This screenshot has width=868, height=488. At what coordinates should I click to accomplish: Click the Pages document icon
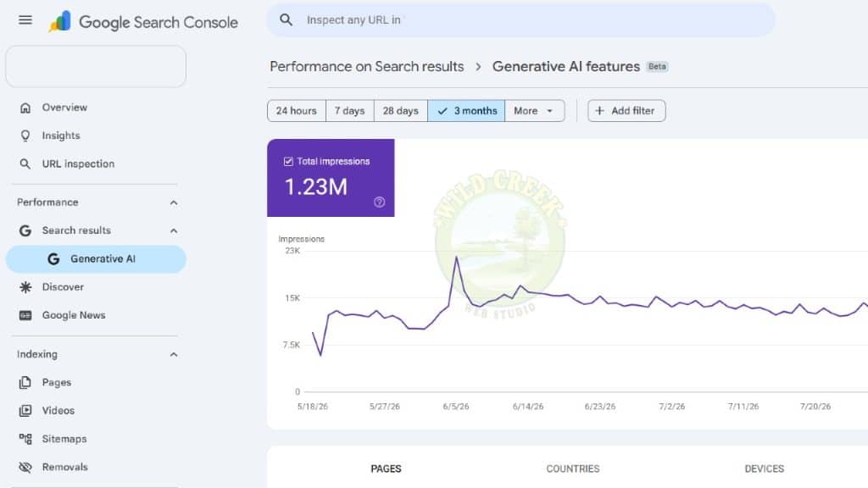coord(25,383)
